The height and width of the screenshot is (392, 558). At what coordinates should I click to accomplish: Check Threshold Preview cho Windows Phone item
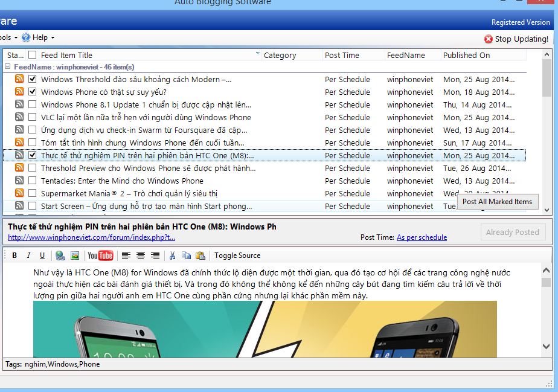tap(33, 168)
